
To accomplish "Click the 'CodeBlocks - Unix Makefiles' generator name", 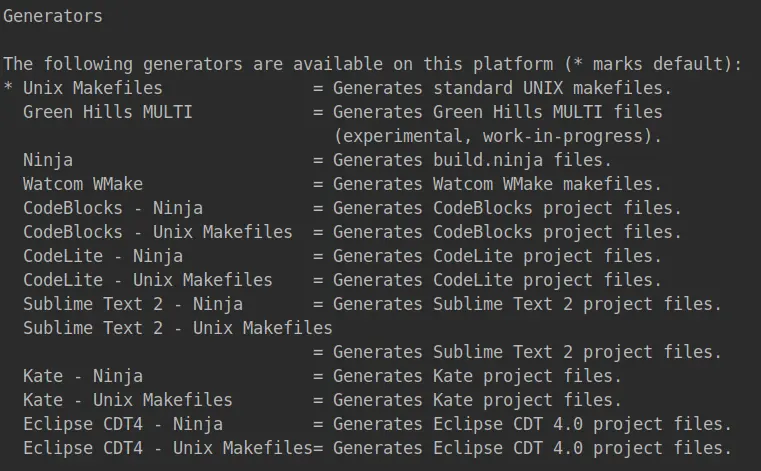I will pos(158,232).
